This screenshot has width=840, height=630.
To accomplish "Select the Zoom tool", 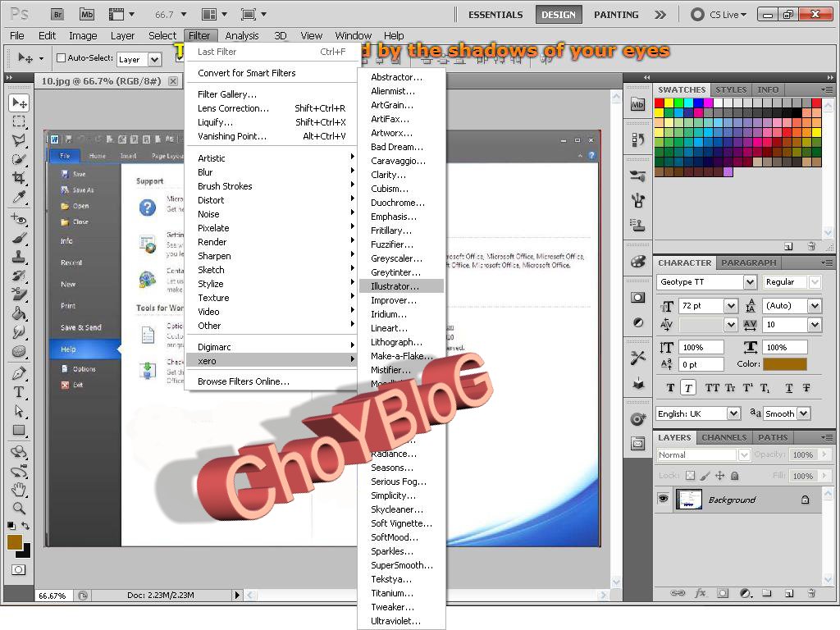I will coord(19,508).
